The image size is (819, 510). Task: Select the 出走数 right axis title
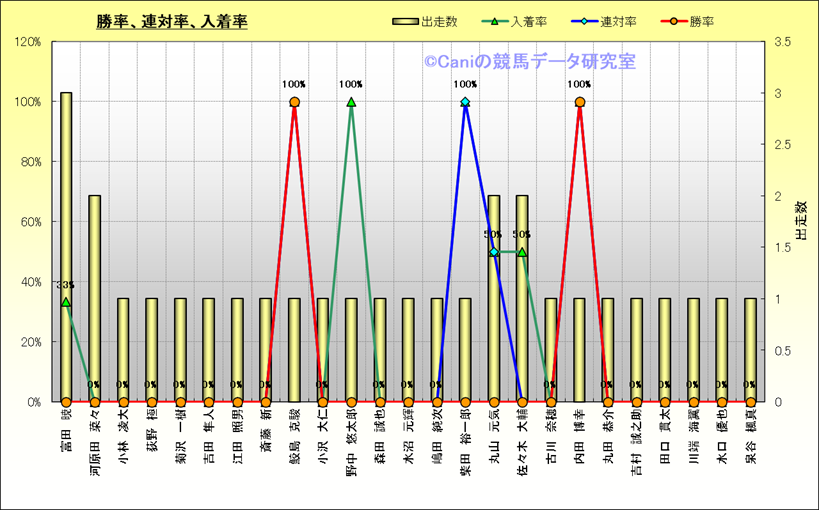800,221
